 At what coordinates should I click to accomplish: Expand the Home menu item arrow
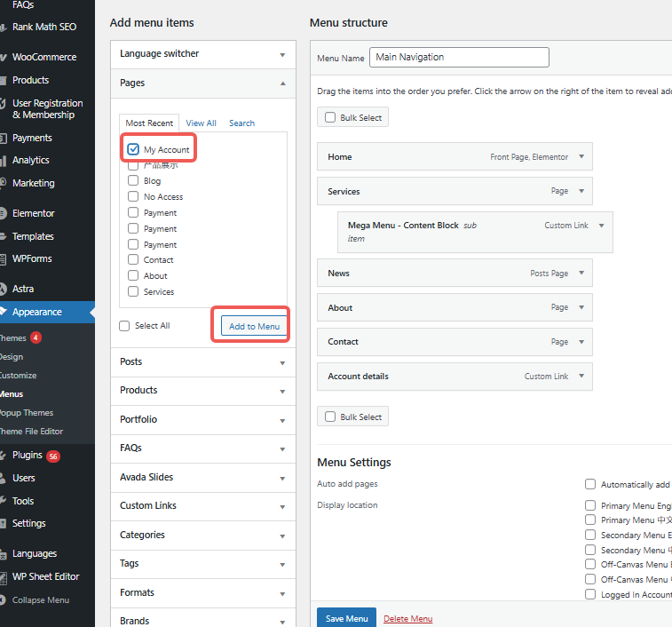coord(581,156)
